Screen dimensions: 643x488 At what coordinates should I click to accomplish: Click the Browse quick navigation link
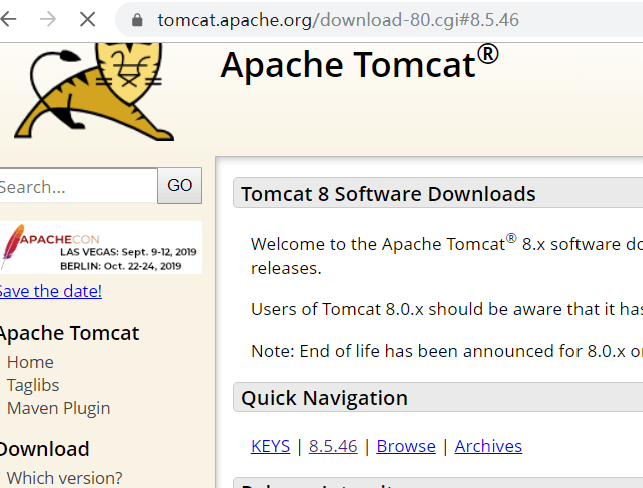(406, 446)
